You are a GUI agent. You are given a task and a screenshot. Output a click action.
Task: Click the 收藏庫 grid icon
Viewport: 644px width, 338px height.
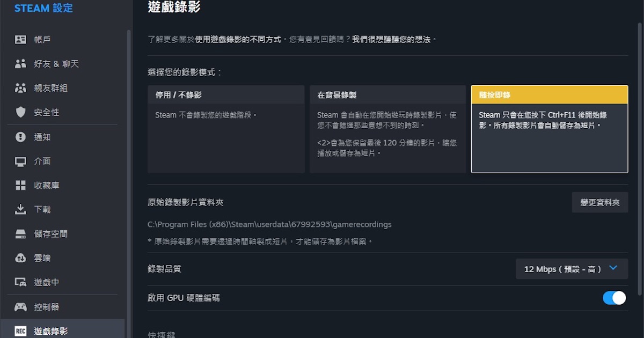coord(20,186)
